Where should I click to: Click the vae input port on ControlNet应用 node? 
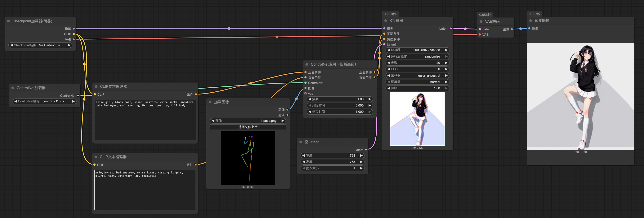pos(305,93)
